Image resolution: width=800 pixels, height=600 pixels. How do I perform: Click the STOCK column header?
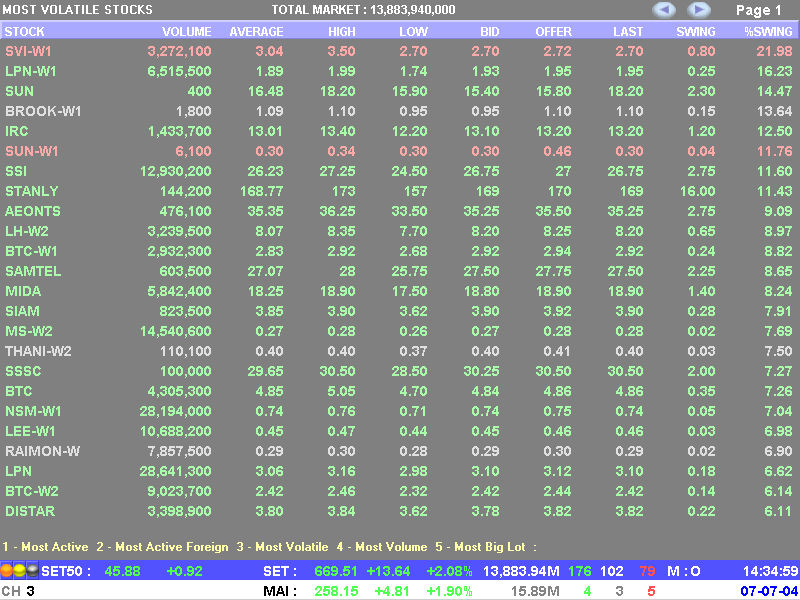click(24, 32)
